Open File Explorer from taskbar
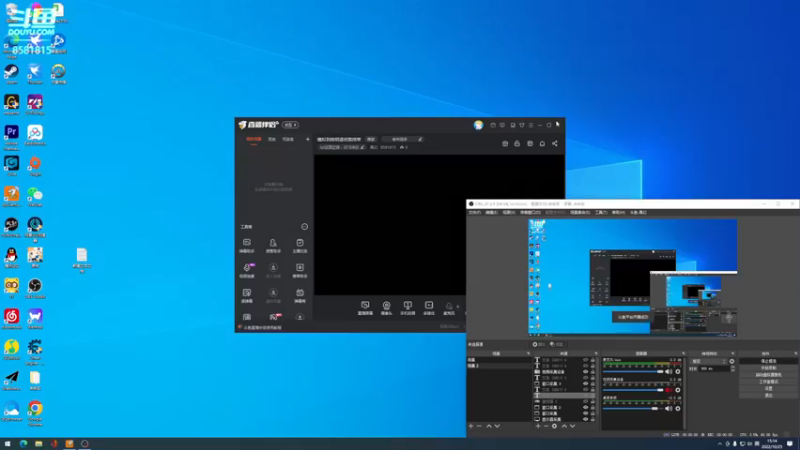Viewport: 800px width, 450px height. (38, 444)
